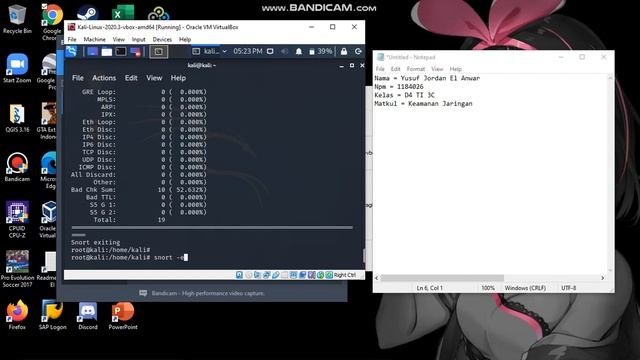Screen dimensions: 640x360
Task: Select the CPUID CPU-Z desktop icon
Action: pos(17,220)
